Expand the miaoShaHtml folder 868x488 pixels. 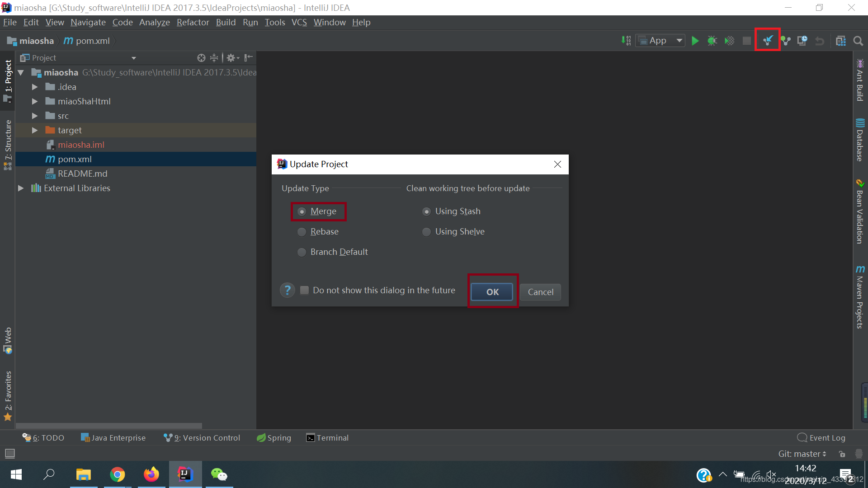[x=35, y=101]
